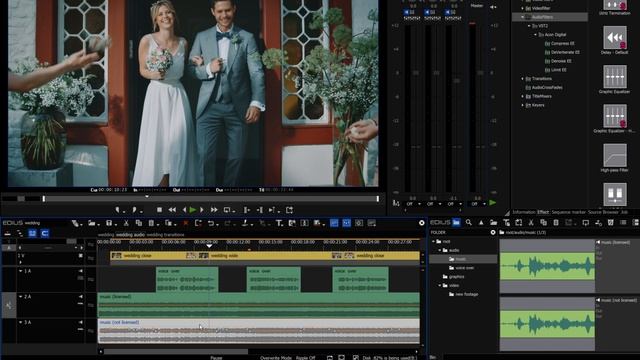This screenshot has height=360, width=640.
Task: Set the Out point marker icon
Action: pos(134,210)
